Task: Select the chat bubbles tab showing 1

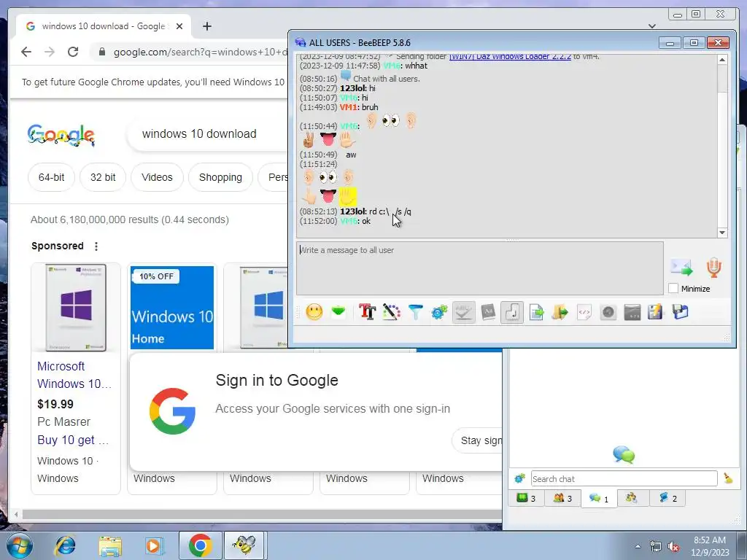Action: pos(599,499)
